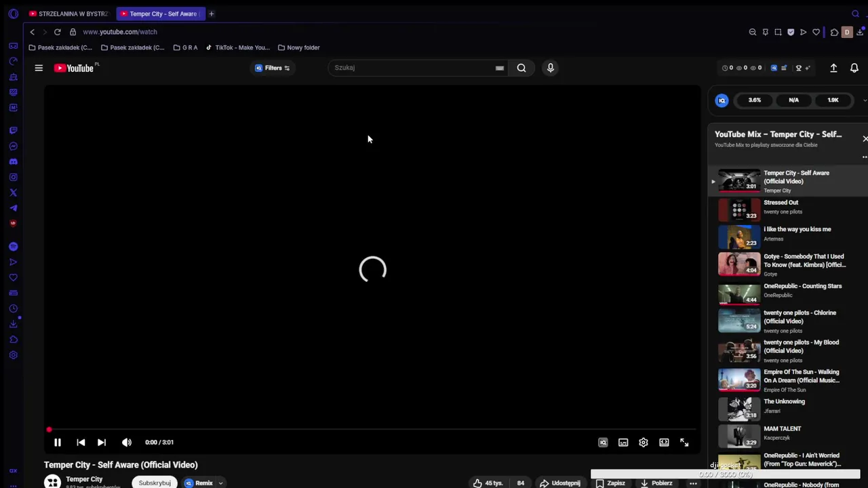Open TikTok - Make You bookmark

(237, 47)
